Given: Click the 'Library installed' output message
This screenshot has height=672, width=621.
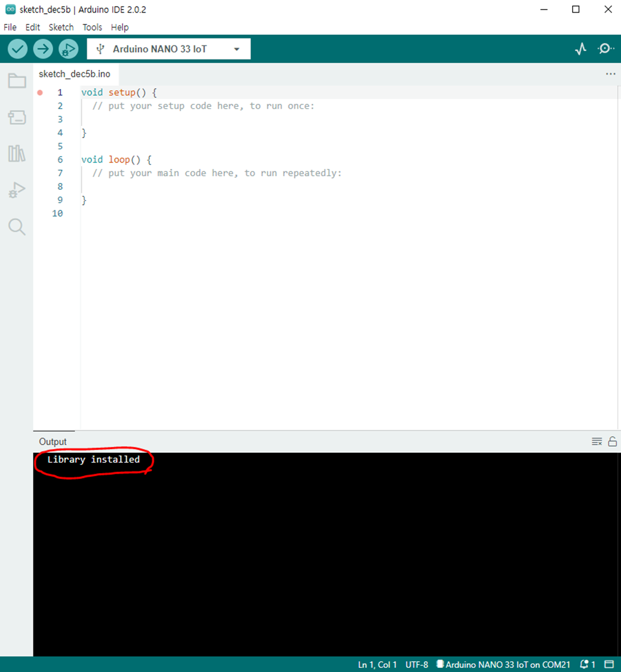Looking at the screenshot, I should point(93,459).
